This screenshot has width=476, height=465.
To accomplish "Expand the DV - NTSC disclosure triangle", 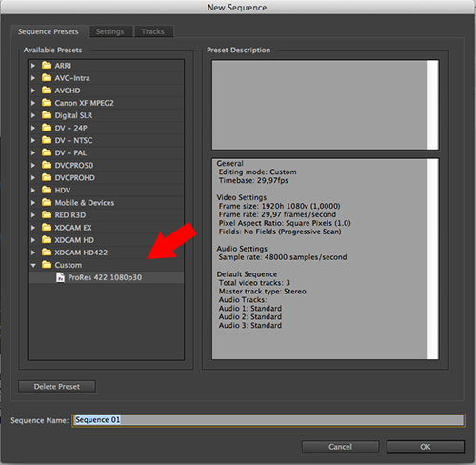I will 33,140.
